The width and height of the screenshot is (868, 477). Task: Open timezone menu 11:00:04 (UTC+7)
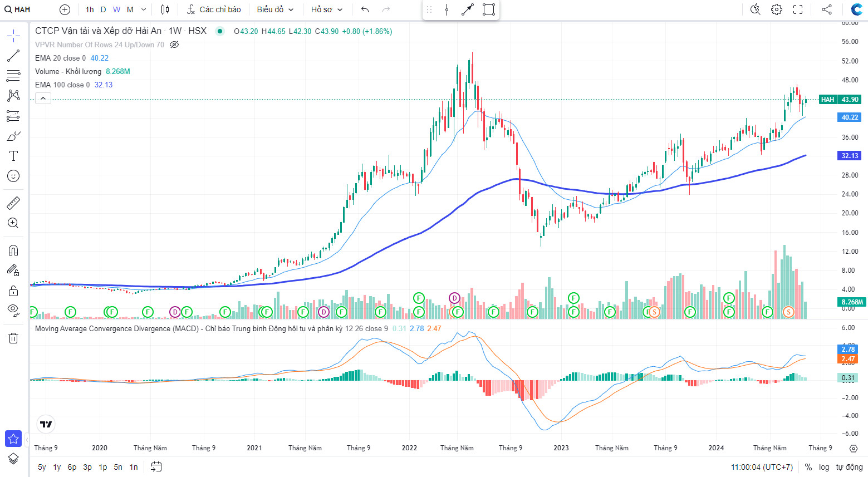coord(762,467)
